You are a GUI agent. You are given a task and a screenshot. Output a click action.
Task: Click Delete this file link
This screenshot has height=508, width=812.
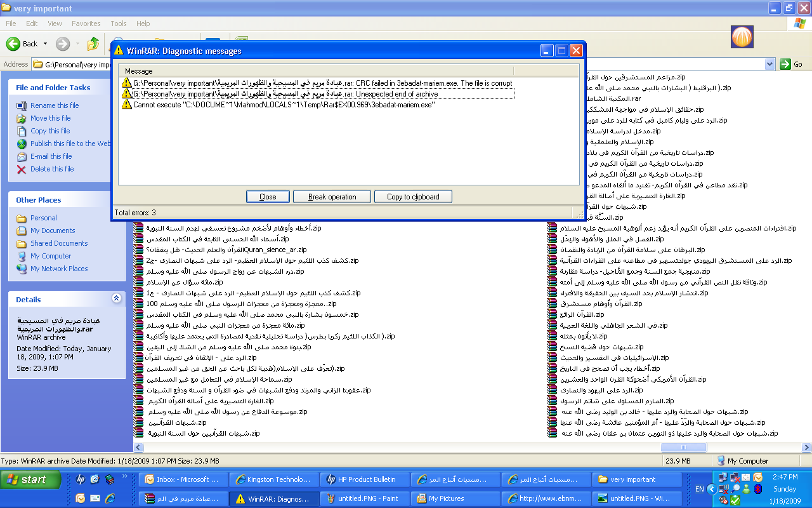coord(52,169)
